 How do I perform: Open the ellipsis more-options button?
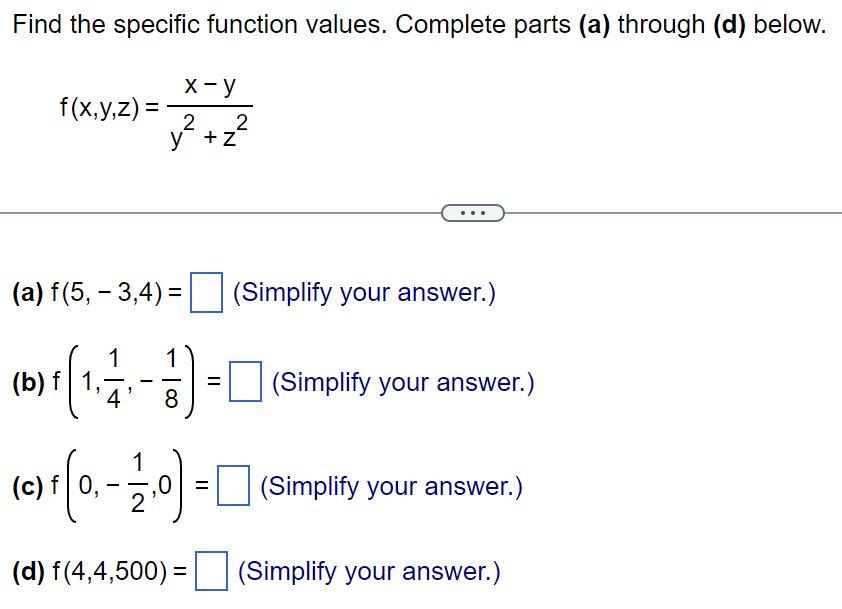click(472, 212)
